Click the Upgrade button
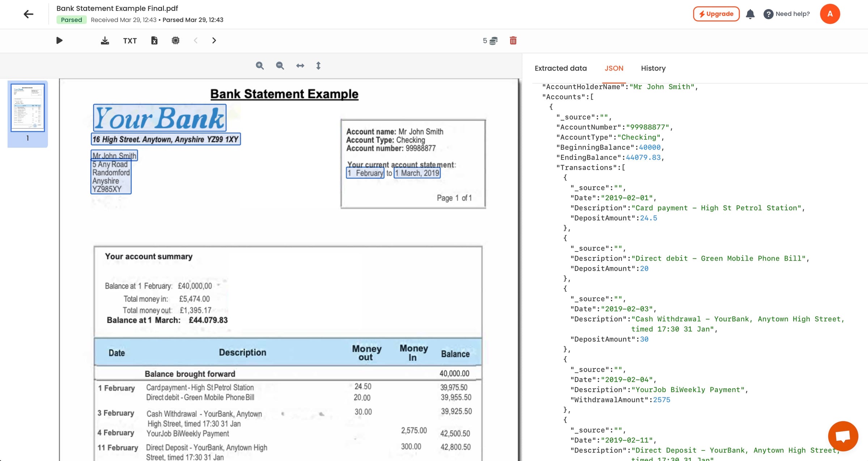The width and height of the screenshot is (868, 461). pyautogui.click(x=716, y=14)
